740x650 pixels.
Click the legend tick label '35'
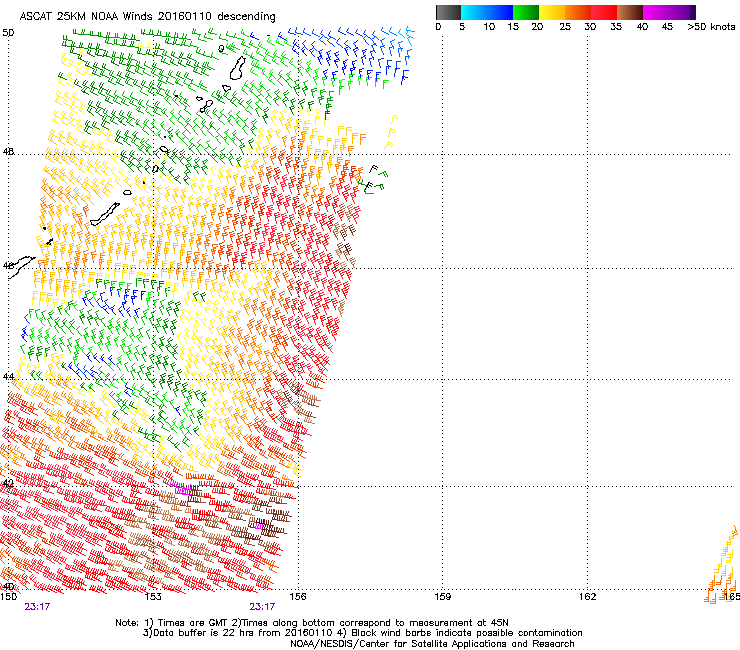616,27
